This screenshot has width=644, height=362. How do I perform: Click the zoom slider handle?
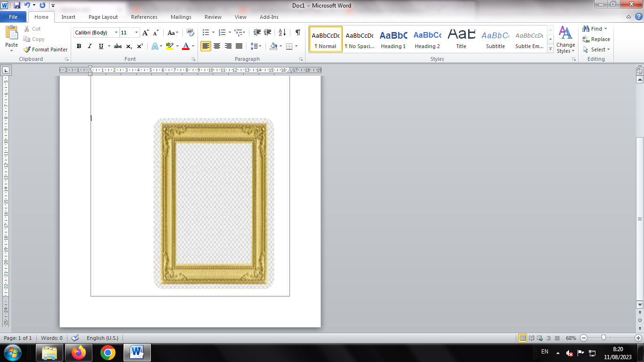point(603,338)
